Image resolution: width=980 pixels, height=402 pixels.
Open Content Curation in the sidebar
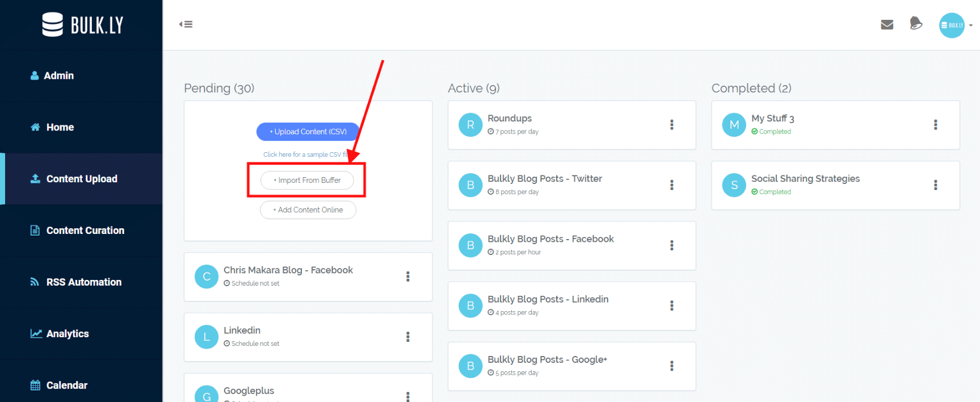(81, 231)
